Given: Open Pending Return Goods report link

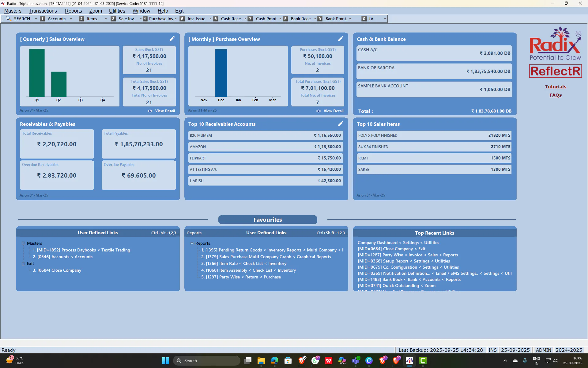Looking at the screenshot, I should point(272,250).
